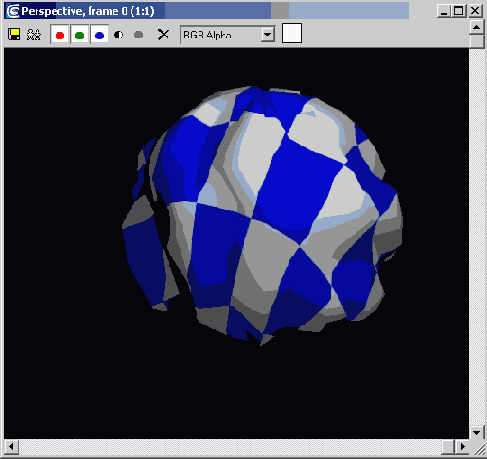Toggle the blue channel display
487x459 pixels.
tap(99, 35)
